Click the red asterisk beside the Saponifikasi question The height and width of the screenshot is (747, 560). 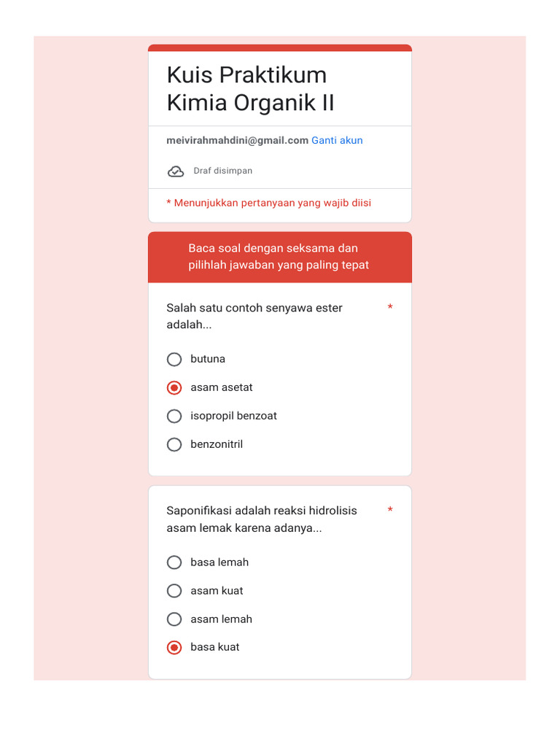pyautogui.click(x=390, y=511)
